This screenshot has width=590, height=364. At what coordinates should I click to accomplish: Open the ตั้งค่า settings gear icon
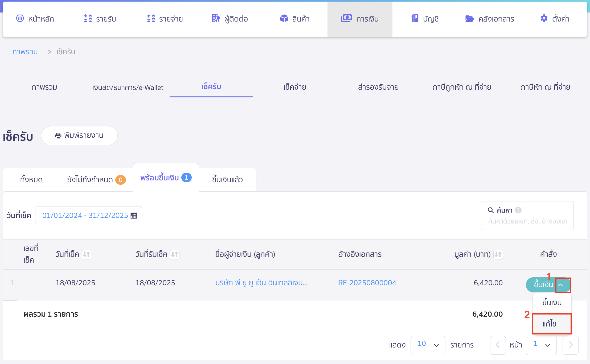point(543,19)
